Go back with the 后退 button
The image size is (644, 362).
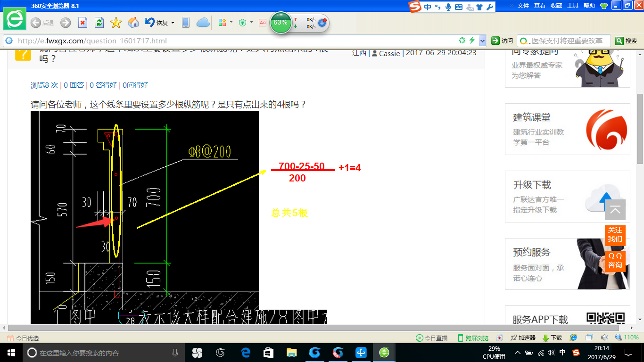(x=42, y=23)
